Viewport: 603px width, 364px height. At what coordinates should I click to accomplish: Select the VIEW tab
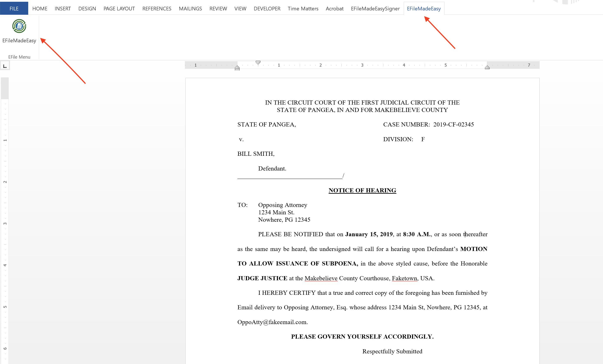[240, 8]
